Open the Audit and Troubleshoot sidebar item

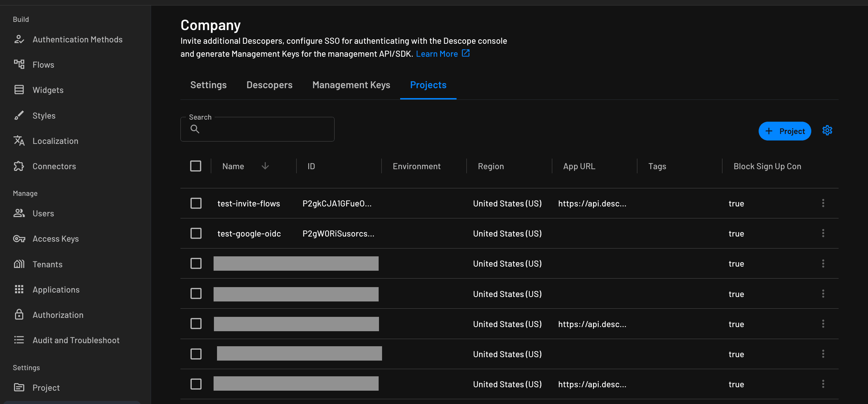click(76, 340)
